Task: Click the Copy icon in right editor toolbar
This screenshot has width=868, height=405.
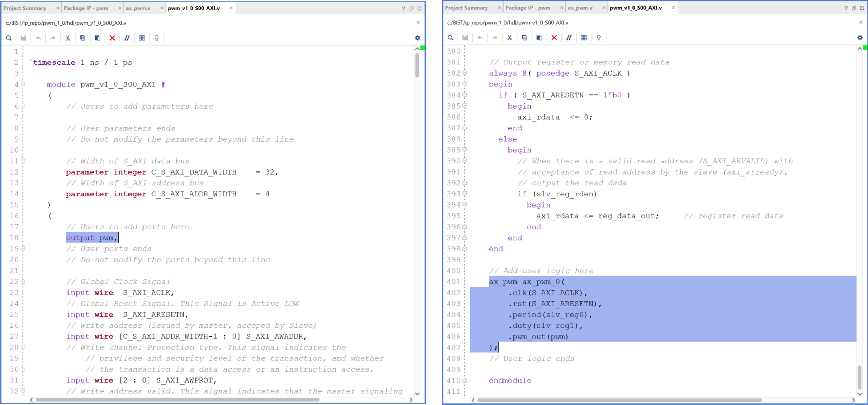Action: click(x=524, y=37)
